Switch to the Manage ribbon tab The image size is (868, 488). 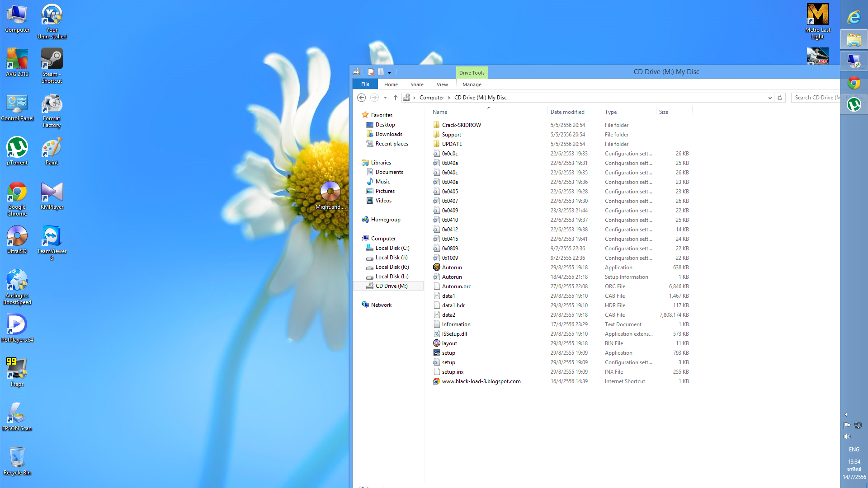pos(472,84)
